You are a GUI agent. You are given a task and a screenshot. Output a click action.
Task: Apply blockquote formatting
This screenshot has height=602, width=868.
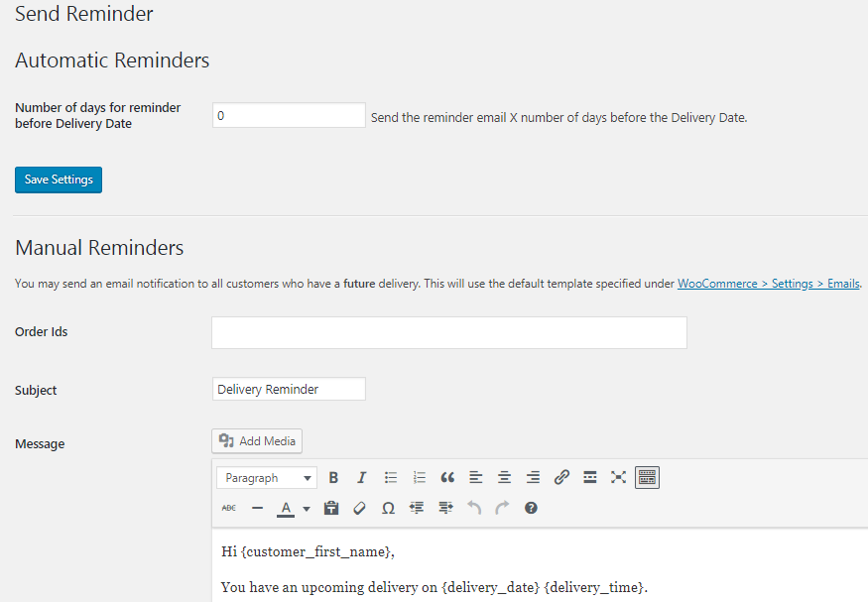coord(447,477)
